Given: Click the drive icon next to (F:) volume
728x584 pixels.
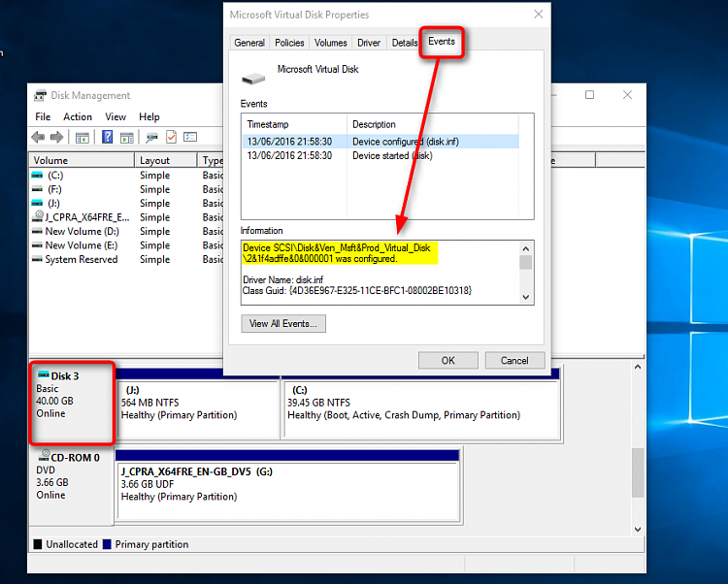Looking at the screenshot, I should pyautogui.click(x=37, y=189).
